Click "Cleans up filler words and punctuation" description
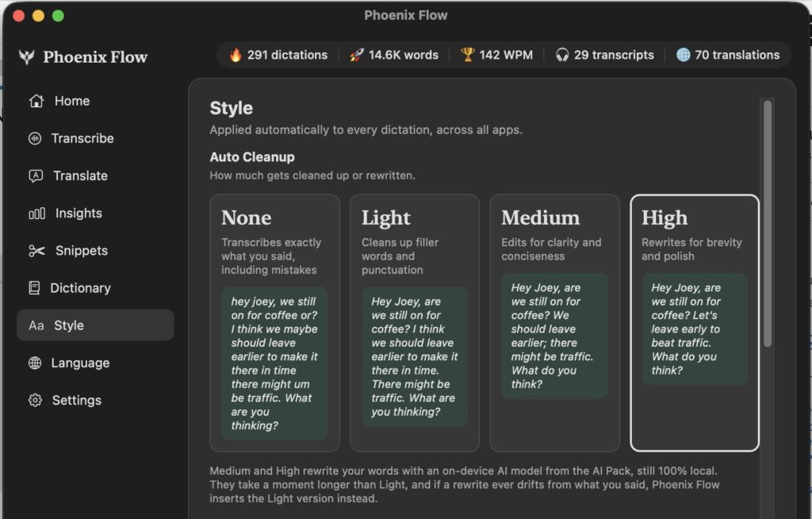The width and height of the screenshot is (812, 519). point(400,256)
